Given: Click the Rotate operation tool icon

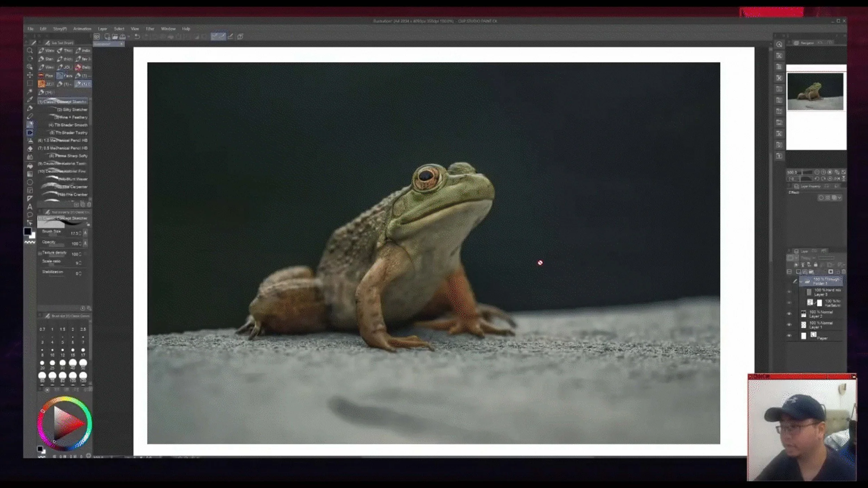Looking at the screenshot, I should pyautogui.click(x=30, y=59).
